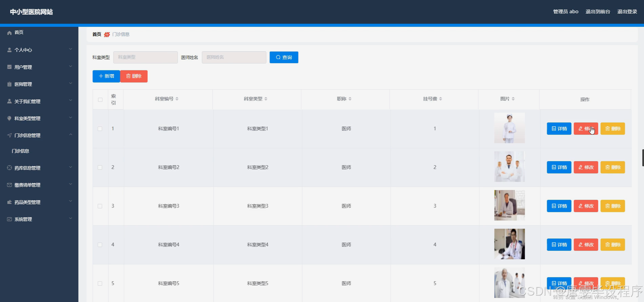The width and height of the screenshot is (644, 302).
Task: Sort by 图片 column arrows
Action: tap(513, 99)
